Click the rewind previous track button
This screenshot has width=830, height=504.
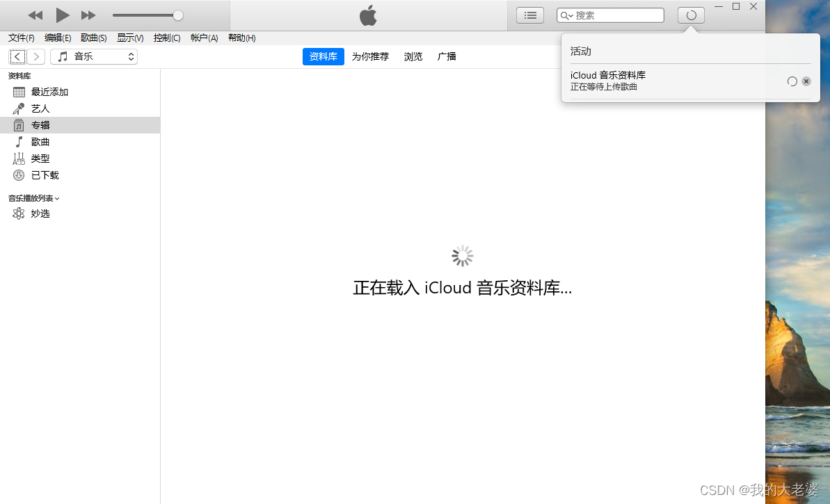click(x=35, y=15)
